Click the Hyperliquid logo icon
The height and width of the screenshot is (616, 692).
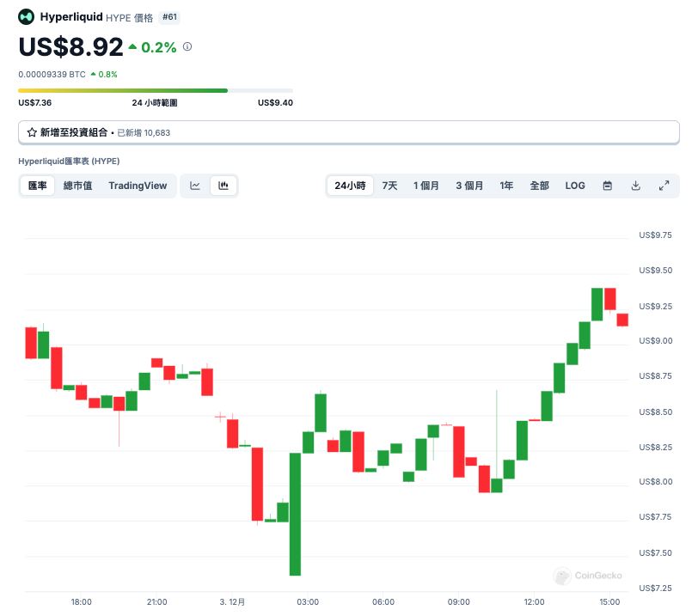click(27, 16)
